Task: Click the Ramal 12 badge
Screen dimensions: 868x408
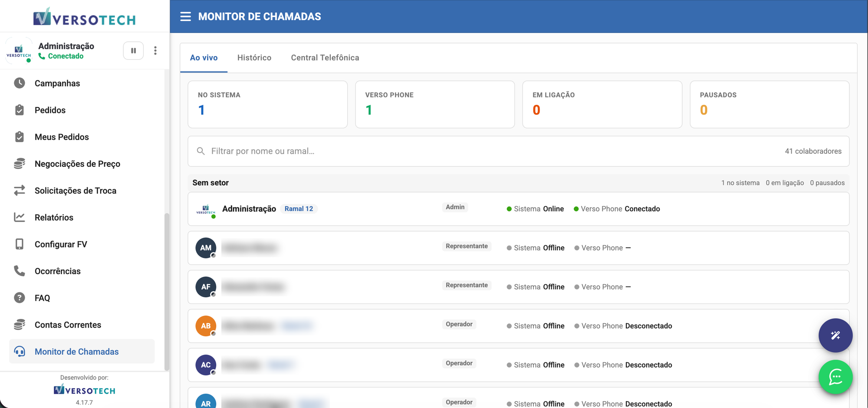Action: pos(299,209)
